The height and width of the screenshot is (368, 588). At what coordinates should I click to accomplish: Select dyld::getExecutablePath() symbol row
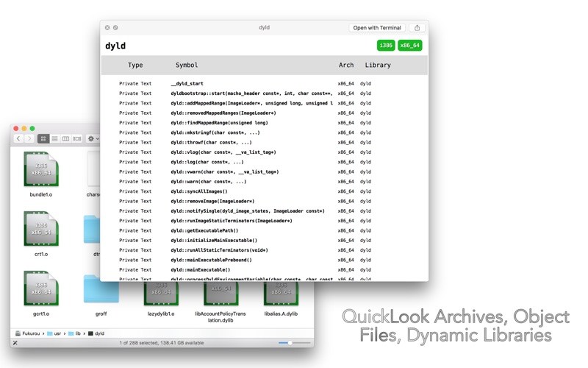click(265, 230)
